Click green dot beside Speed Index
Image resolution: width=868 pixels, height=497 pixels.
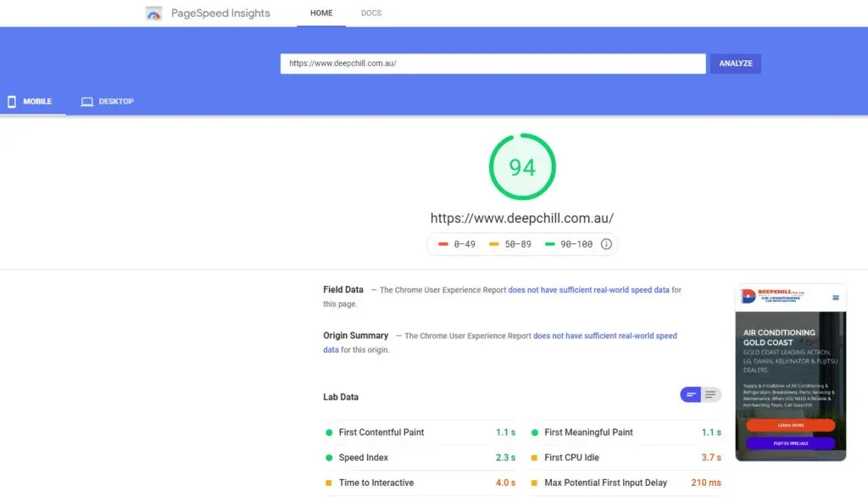point(329,458)
